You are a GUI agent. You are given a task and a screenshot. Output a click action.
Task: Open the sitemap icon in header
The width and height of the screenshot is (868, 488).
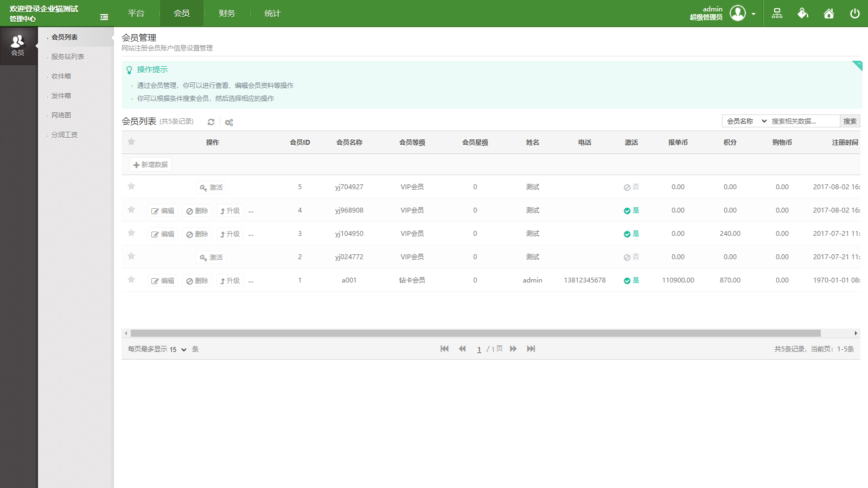pyautogui.click(x=777, y=14)
